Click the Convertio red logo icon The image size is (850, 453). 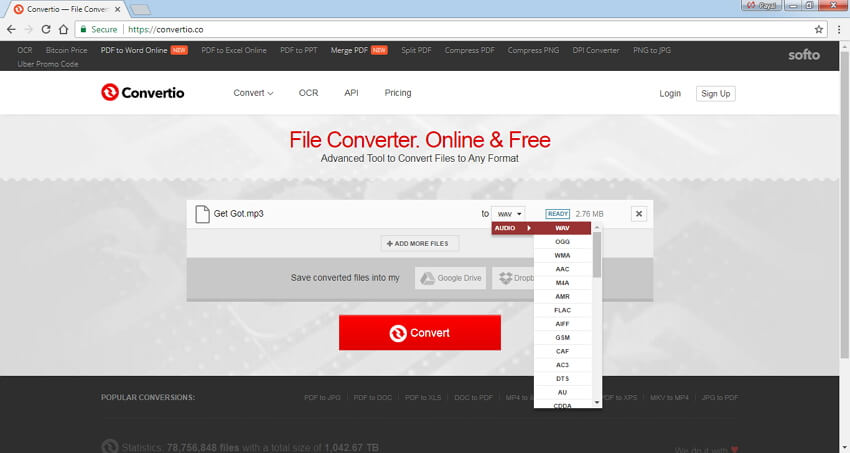coord(110,92)
